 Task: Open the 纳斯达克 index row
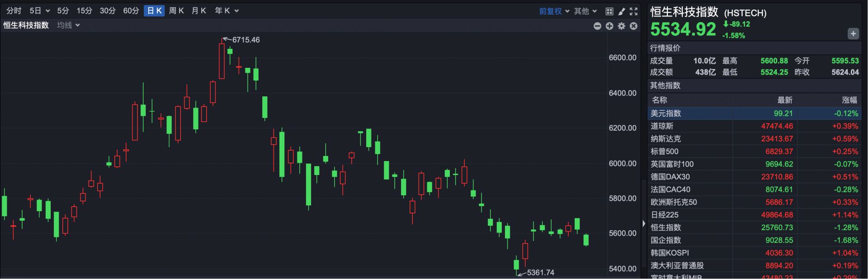tap(665, 139)
